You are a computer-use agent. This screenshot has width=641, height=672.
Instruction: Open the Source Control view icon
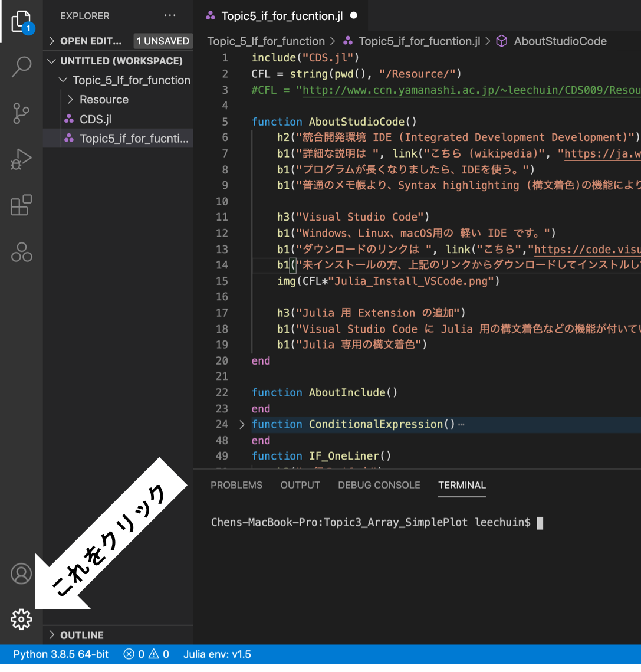[x=21, y=113]
